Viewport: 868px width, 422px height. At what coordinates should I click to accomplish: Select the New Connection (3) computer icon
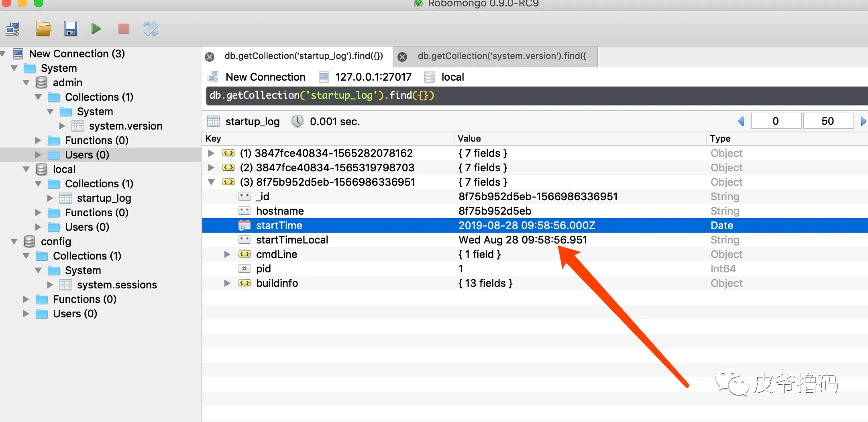18,54
